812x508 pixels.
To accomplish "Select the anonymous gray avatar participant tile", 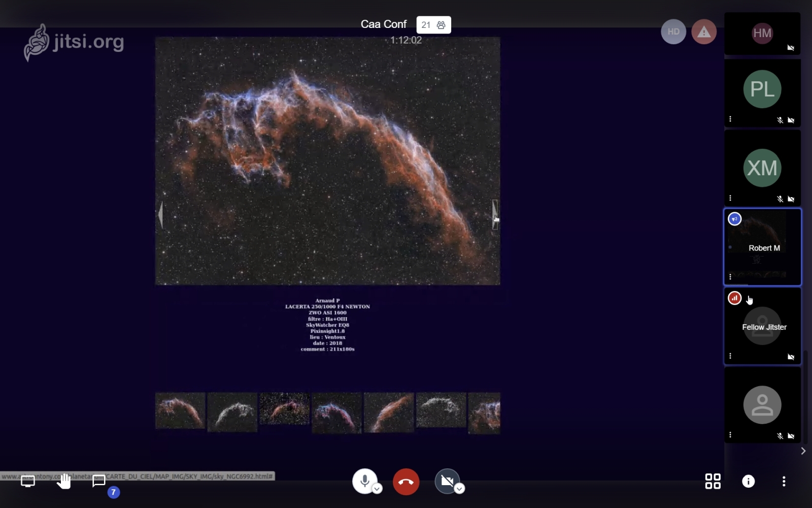I will point(762,405).
